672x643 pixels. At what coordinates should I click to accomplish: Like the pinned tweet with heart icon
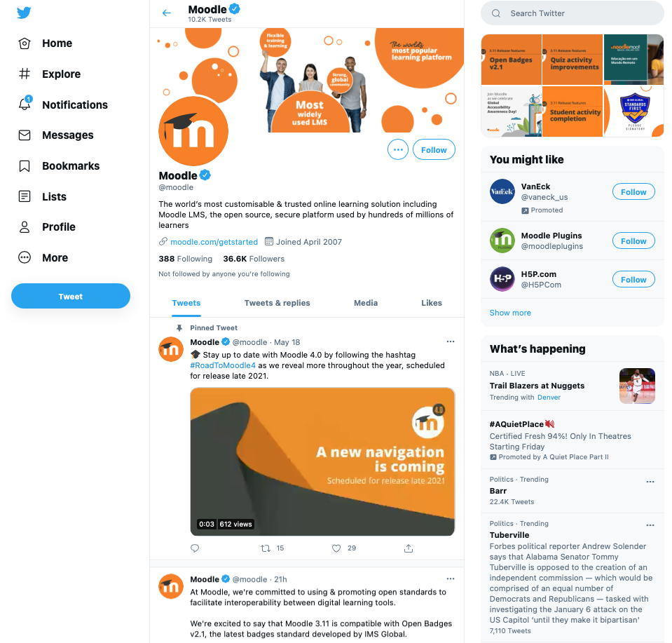(x=336, y=548)
